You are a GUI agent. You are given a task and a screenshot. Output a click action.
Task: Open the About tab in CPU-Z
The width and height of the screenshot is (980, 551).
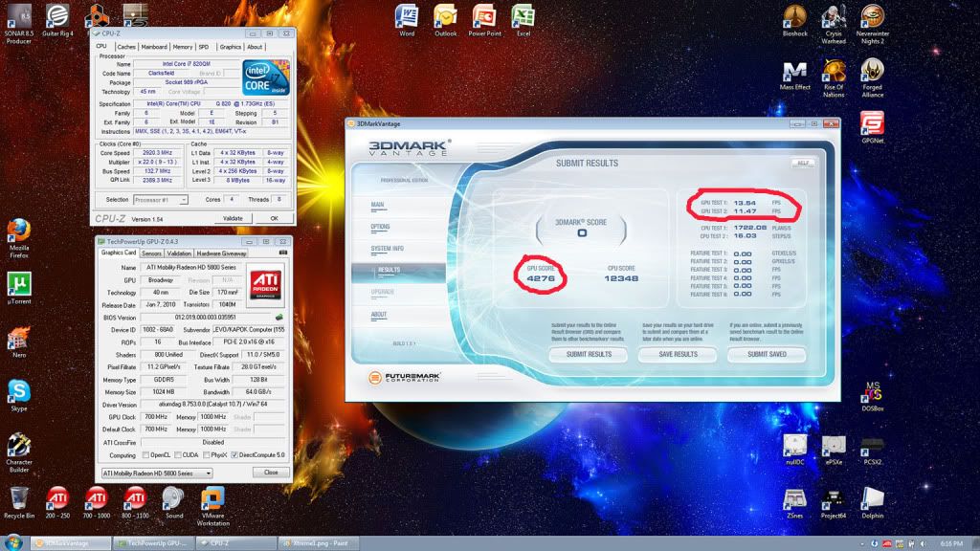tap(255, 47)
